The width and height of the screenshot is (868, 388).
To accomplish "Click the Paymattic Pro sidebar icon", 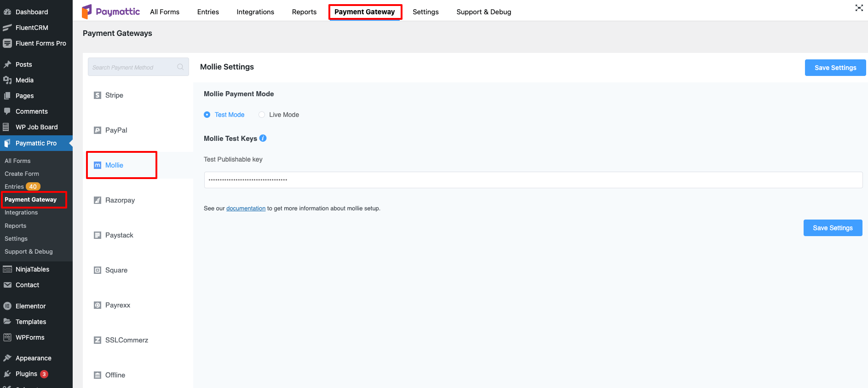I will point(7,143).
